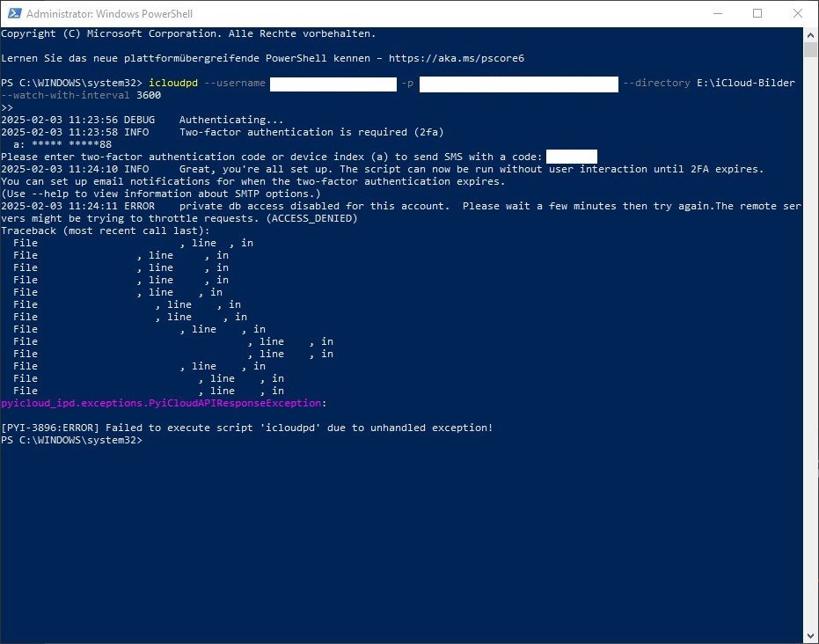Click the 'DEBUG' log level label
Viewport: 819px width, 644px height.
[139, 120]
